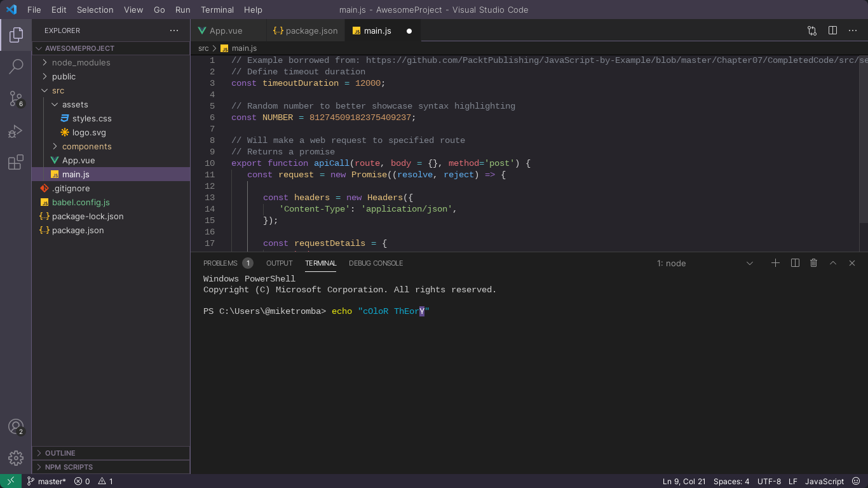Screen dimensions: 868x488
Task: Open the Edit menu
Action: coord(58,10)
